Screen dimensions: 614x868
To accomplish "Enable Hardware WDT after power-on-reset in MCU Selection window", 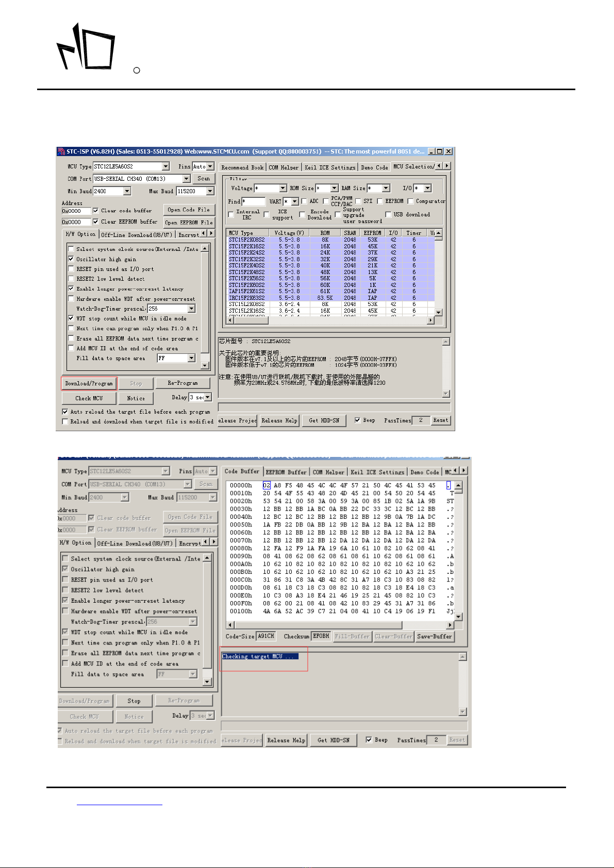I will pos(71,299).
